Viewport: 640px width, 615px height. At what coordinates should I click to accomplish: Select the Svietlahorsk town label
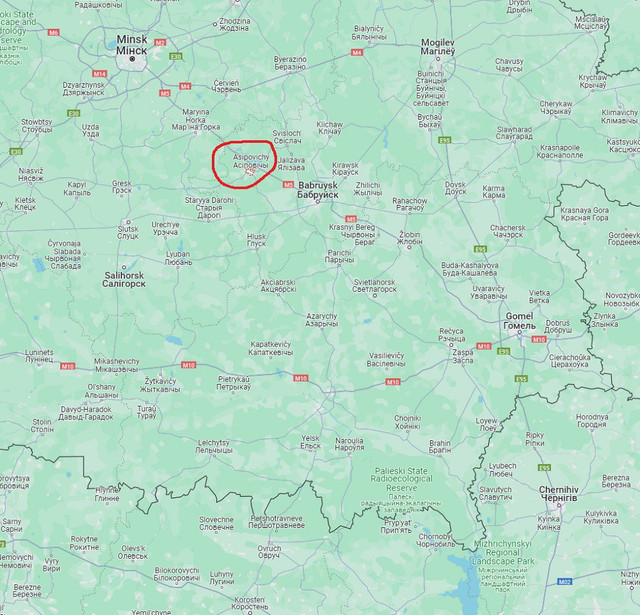point(374,286)
